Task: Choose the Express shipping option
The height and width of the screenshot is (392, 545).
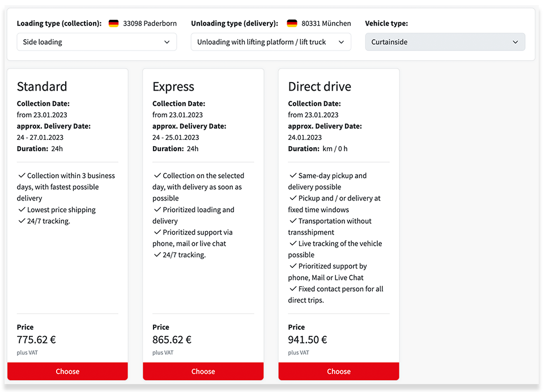Action: coord(203,371)
